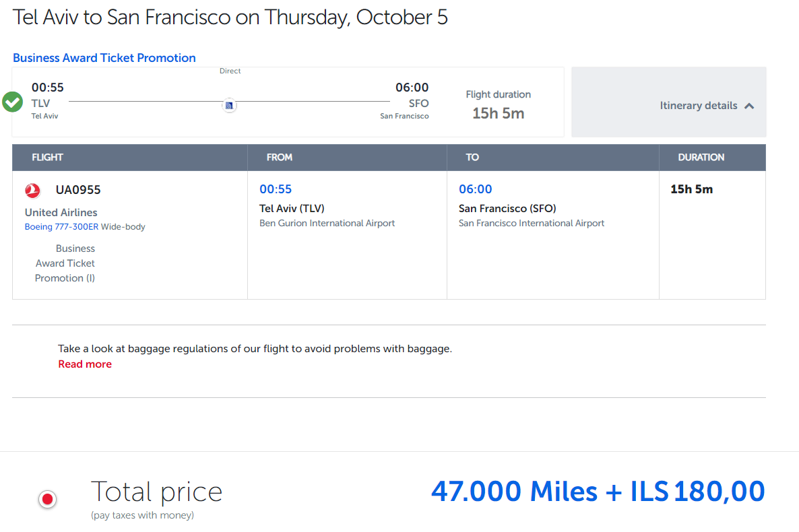The image size is (799, 532).
Task: Click the Direct label above flight line
Action: click(x=230, y=71)
